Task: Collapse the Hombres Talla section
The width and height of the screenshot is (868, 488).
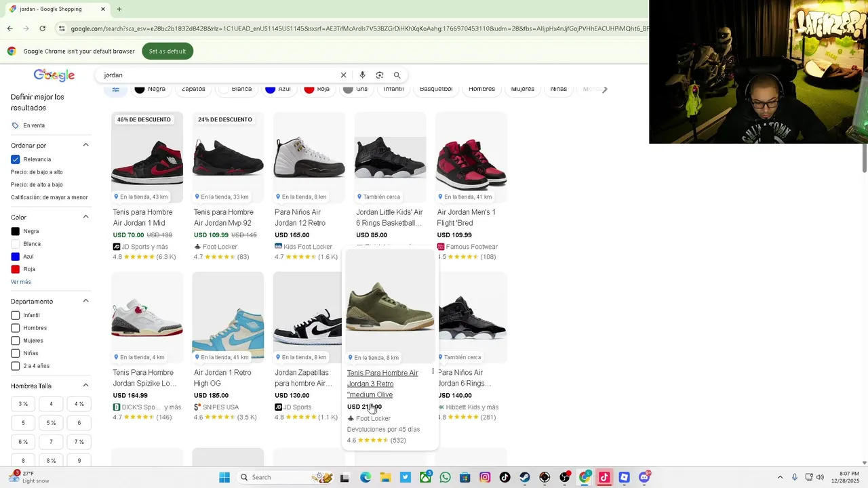Action: click(x=85, y=386)
